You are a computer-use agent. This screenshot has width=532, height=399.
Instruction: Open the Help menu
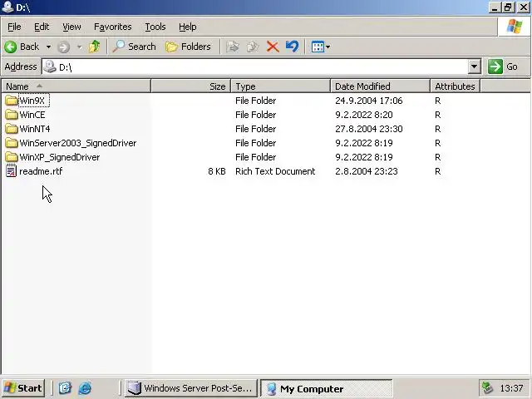(x=188, y=27)
